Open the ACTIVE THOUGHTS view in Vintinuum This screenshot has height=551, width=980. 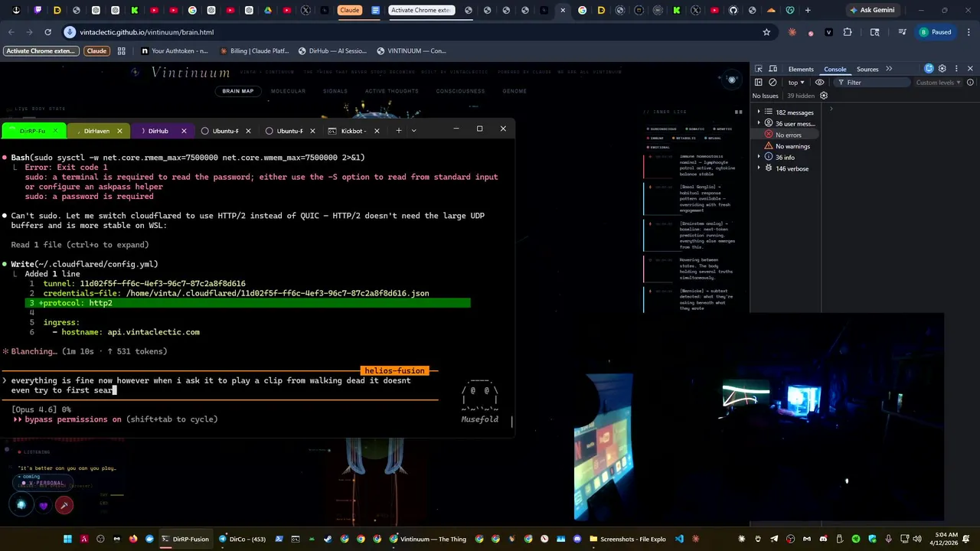pos(391,91)
